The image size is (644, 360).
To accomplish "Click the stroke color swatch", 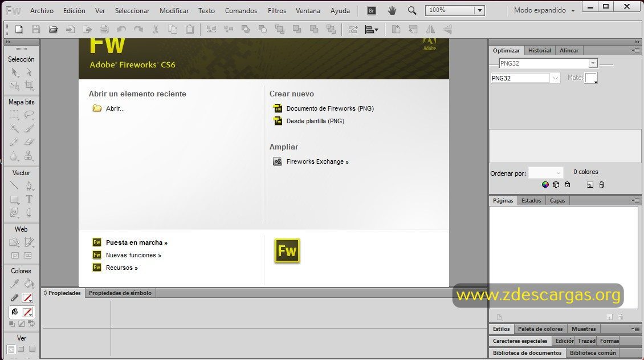I will click(27, 298).
